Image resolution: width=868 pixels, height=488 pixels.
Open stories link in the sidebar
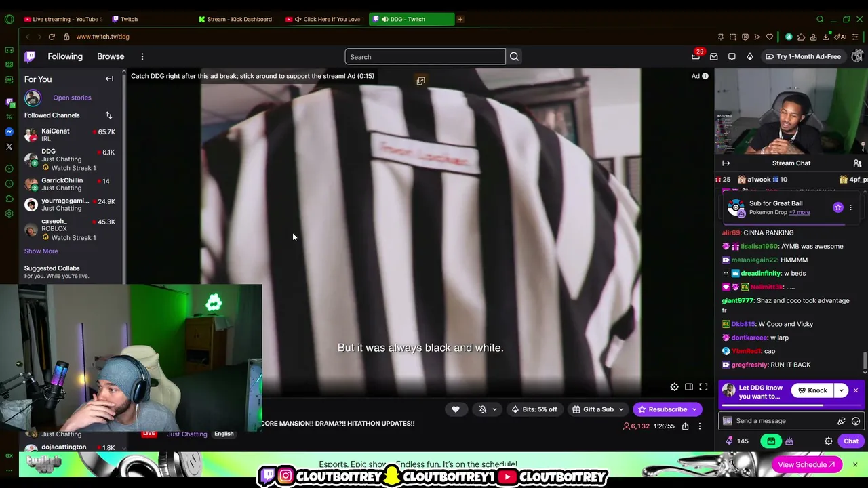[72, 98]
